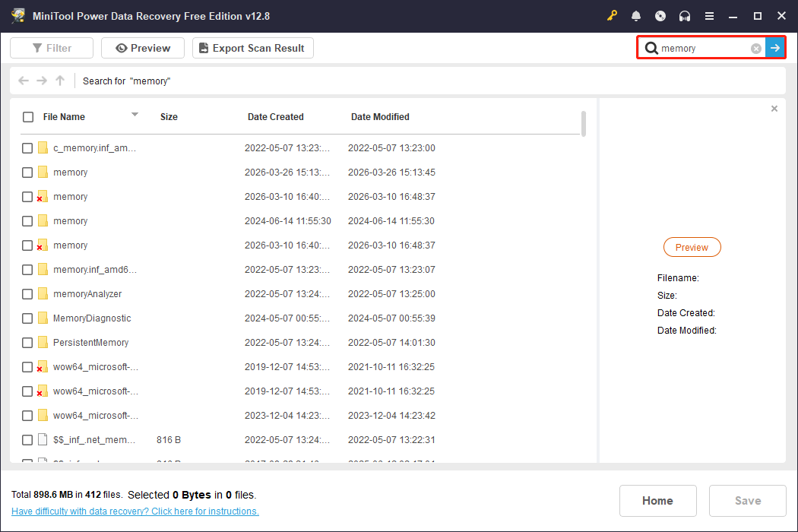Clear the memory search text field
This screenshot has width=798, height=532.
pos(755,47)
